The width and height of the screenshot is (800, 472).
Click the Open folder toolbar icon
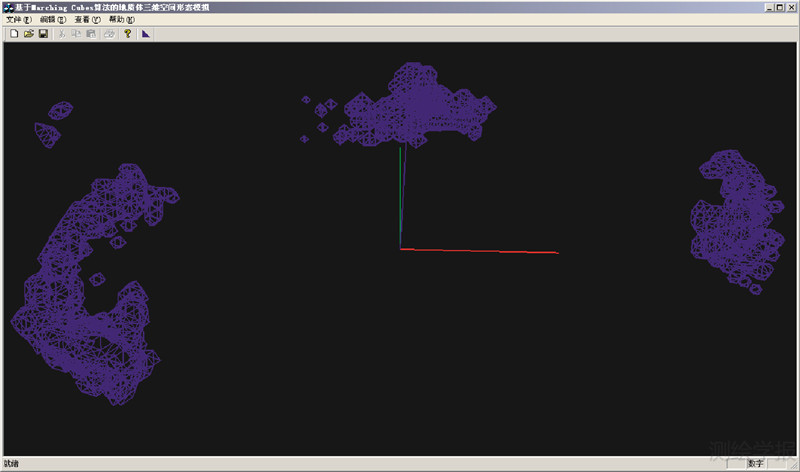(29, 33)
